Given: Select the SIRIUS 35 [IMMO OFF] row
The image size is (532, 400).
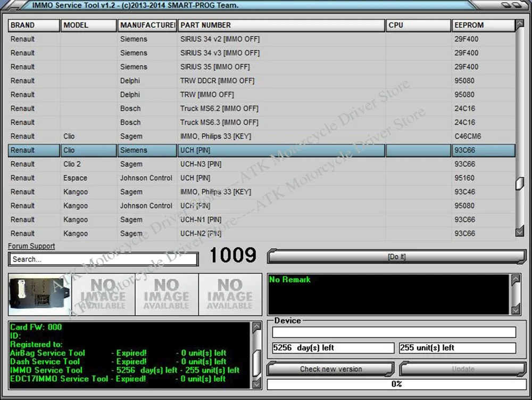Looking at the screenshot, I should (262, 67).
